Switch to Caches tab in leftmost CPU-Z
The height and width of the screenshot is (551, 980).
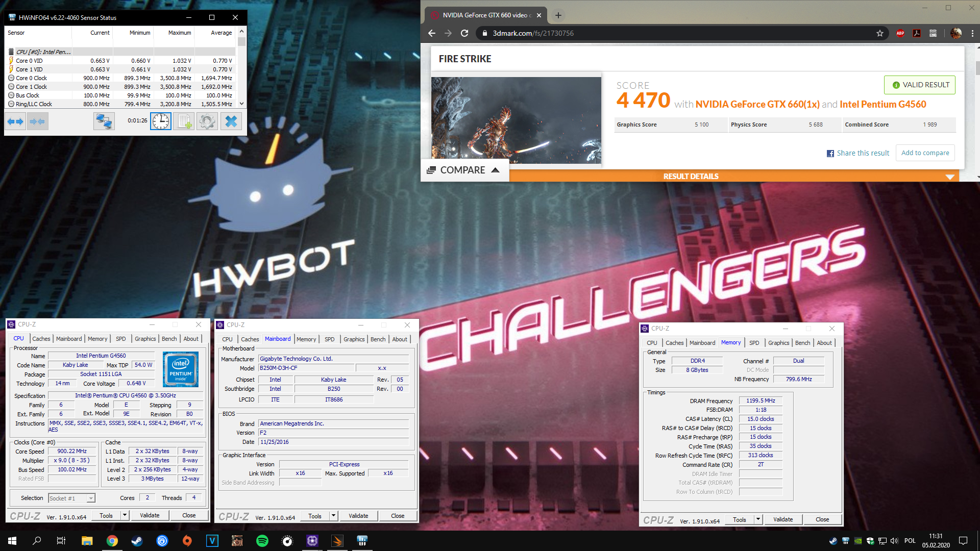point(41,339)
